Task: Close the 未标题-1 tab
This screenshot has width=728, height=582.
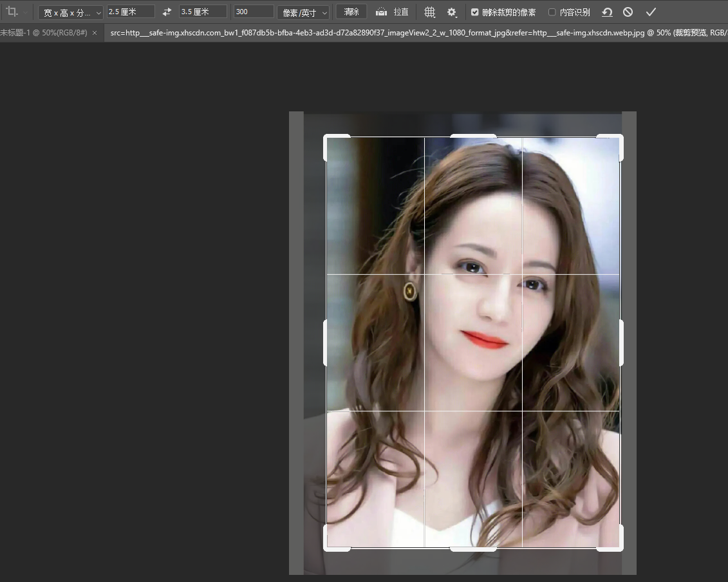Action: click(95, 32)
